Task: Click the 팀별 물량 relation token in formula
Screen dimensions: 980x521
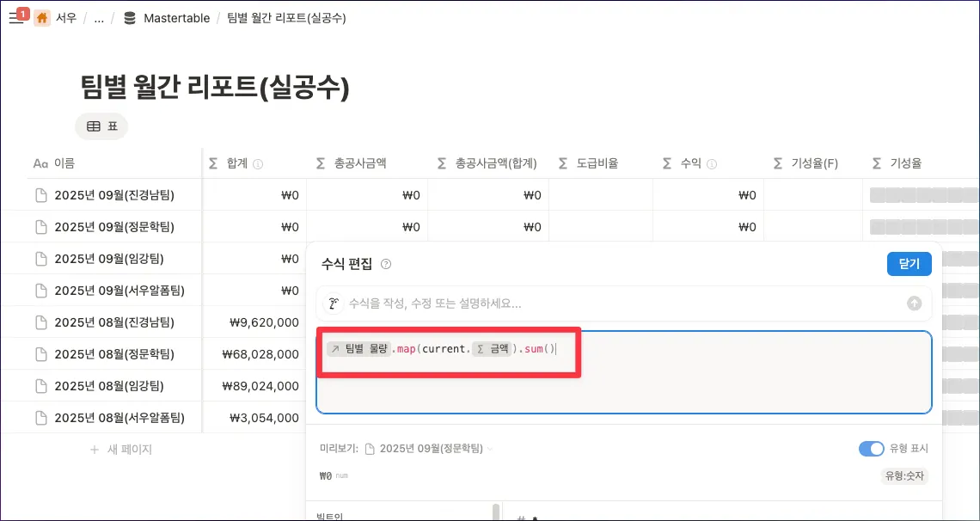Action: pyautogui.click(x=358, y=349)
